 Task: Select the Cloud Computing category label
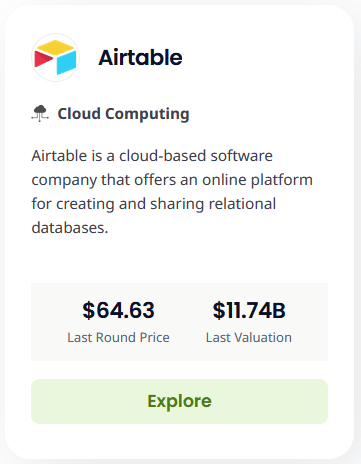point(123,114)
